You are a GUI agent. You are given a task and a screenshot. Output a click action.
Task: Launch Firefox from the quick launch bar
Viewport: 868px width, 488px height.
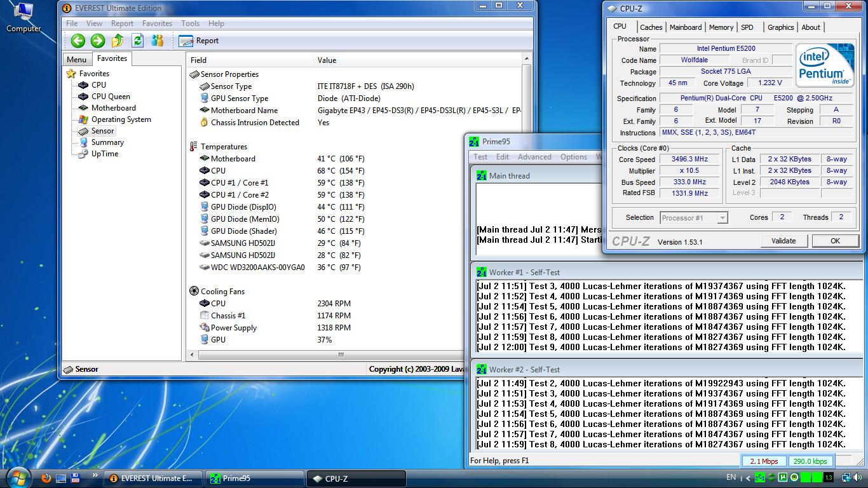[46, 478]
